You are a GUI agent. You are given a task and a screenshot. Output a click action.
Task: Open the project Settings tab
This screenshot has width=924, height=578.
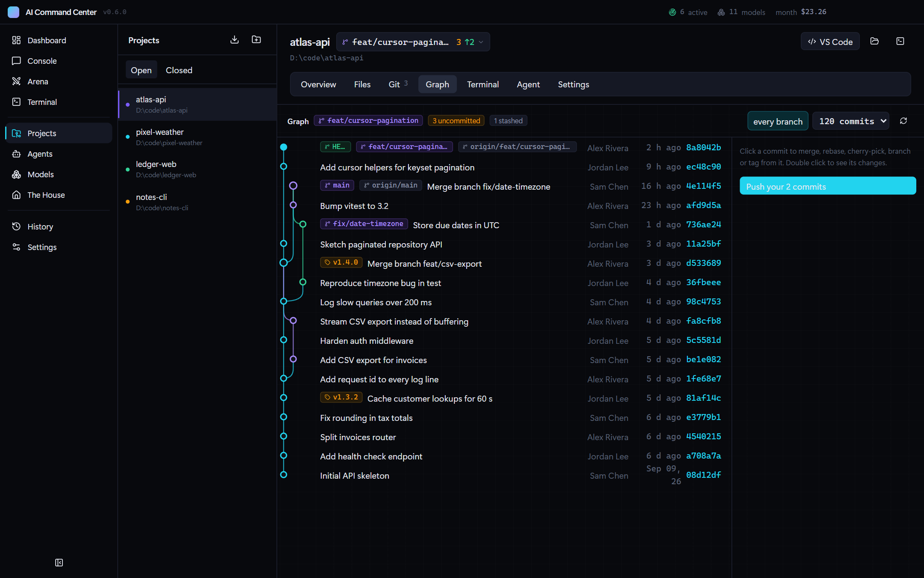[x=573, y=84]
